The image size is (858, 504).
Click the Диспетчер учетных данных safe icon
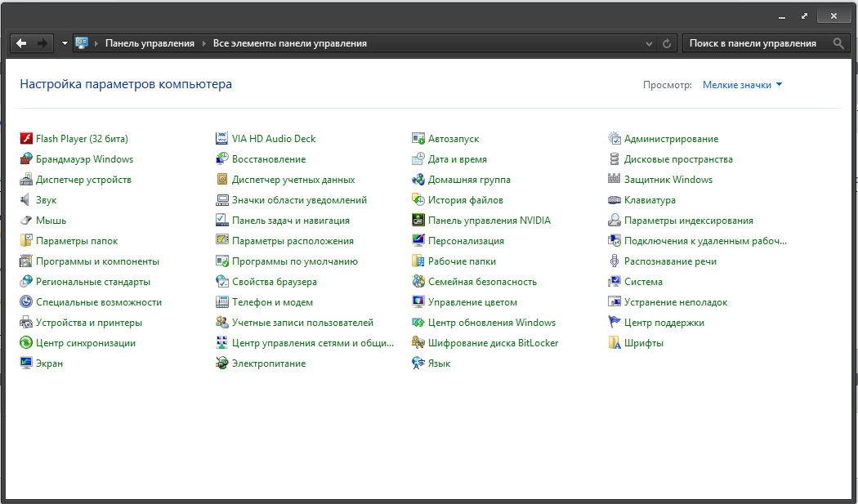point(221,180)
